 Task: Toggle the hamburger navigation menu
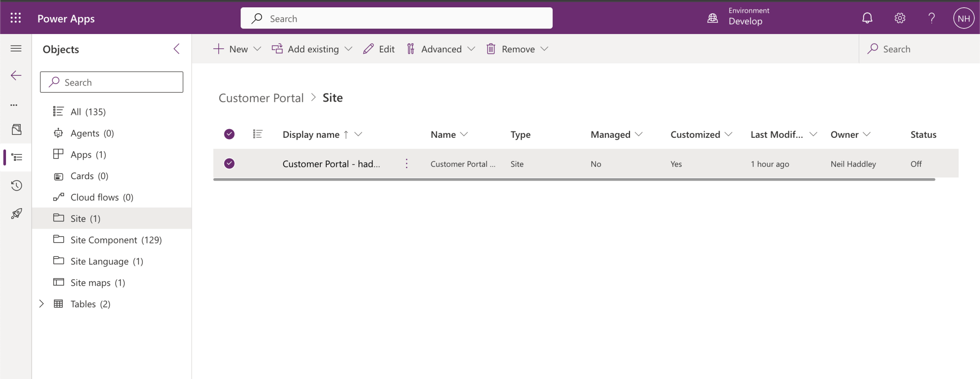(x=16, y=48)
